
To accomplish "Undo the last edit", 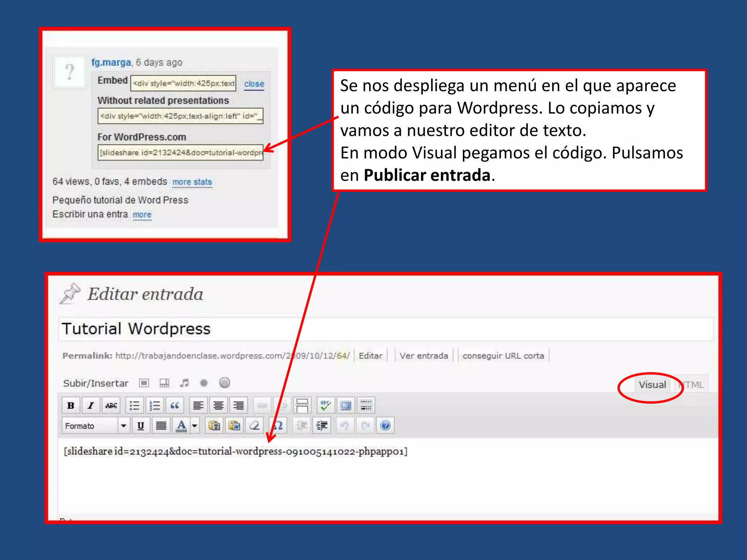I will [x=345, y=425].
